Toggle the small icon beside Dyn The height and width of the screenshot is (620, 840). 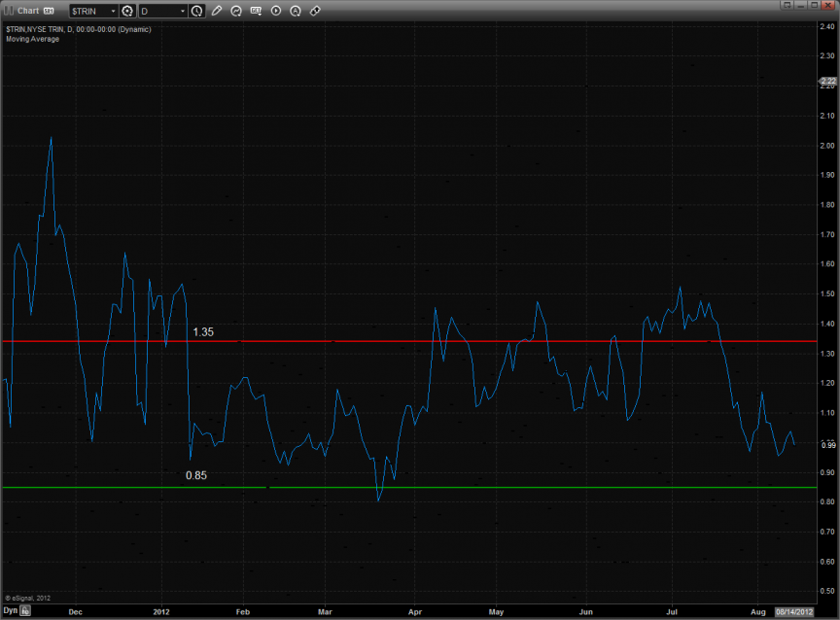(26, 611)
